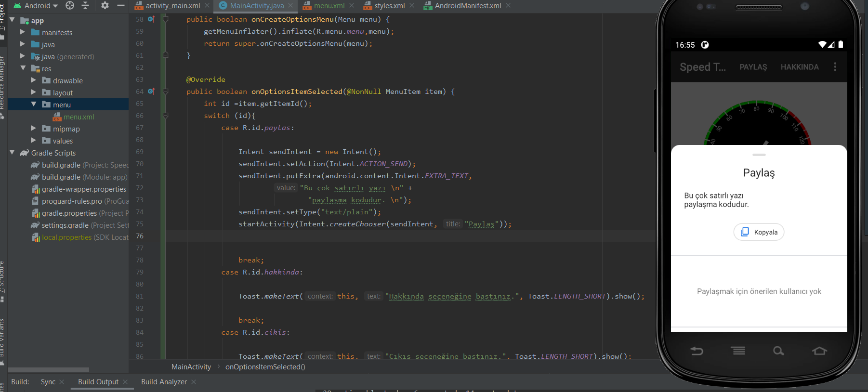Expand the manifests folder
Screen dimensions: 868x392
(x=23, y=32)
